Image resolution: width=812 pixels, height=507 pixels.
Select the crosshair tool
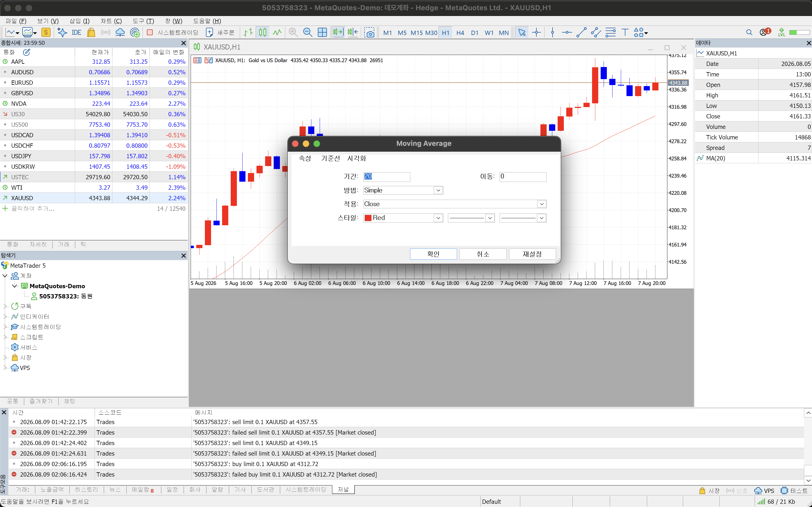[x=536, y=33]
